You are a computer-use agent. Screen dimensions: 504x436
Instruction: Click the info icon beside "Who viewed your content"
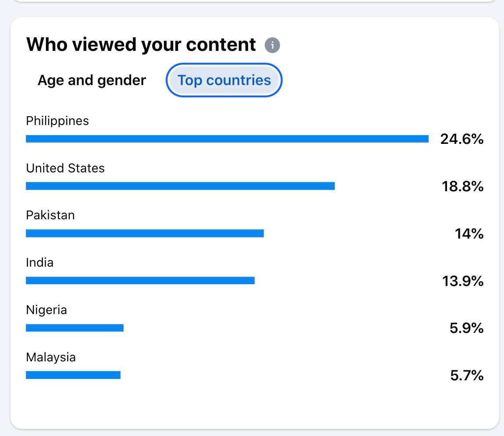pos(273,44)
